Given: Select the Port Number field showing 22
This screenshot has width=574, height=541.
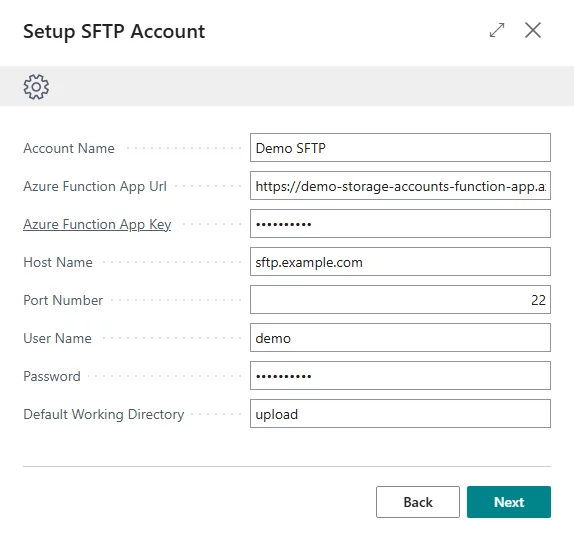Looking at the screenshot, I should click(x=400, y=300).
